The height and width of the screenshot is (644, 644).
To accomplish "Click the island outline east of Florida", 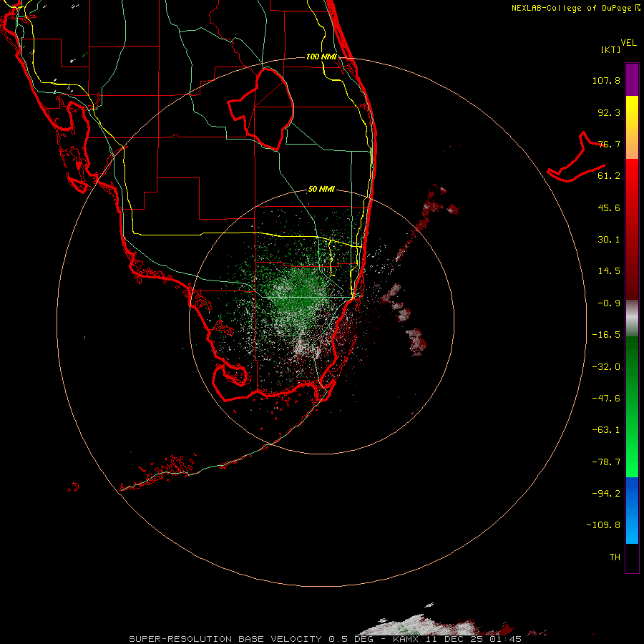I will click(576, 157).
